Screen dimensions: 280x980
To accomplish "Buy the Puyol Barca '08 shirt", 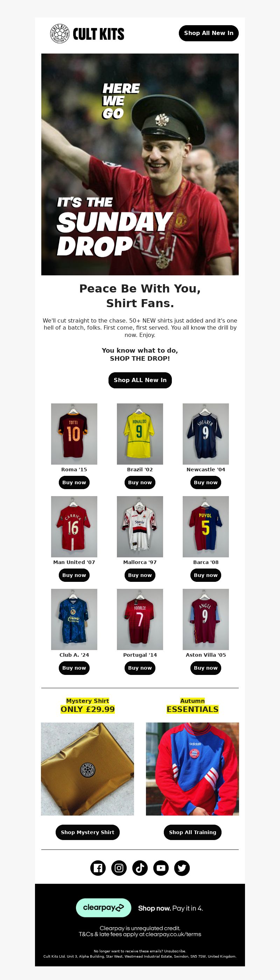I will coord(206,575).
